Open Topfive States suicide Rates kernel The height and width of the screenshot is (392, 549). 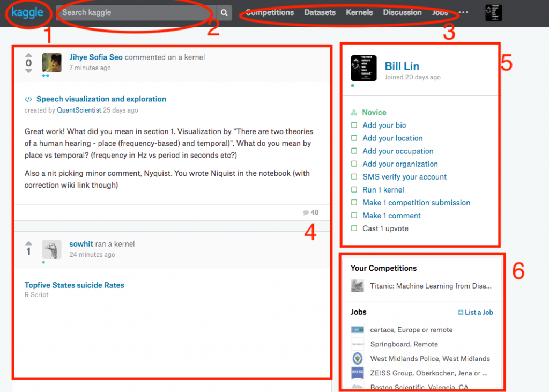click(x=74, y=285)
